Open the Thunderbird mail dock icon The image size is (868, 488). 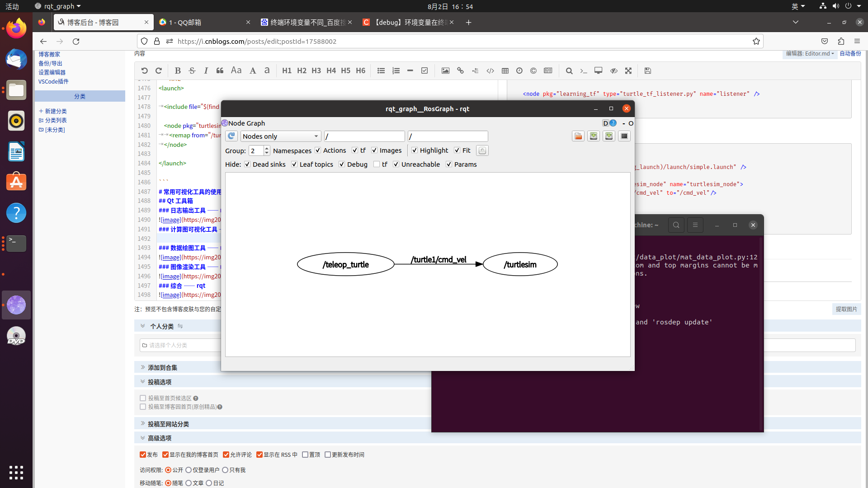16,59
